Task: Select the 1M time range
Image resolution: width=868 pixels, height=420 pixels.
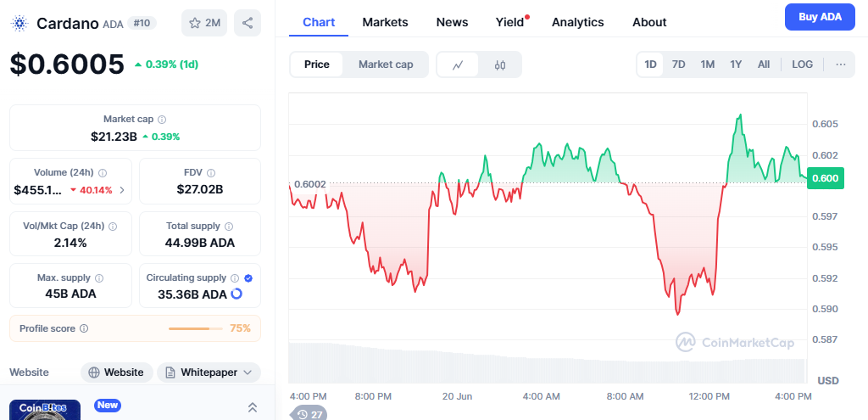Action: click(x=708, y=64)
